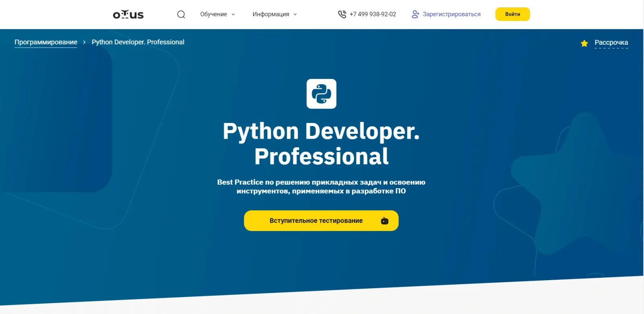Click the yellow star icon near Рассрочка
The image size is (644, 314).
coord(584,43)
